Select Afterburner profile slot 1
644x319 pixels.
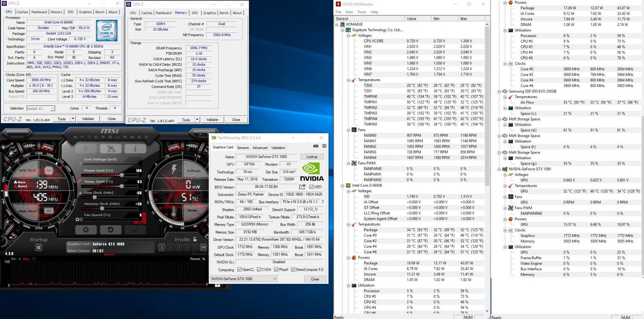pyautogui.click(x=162, y=247)
